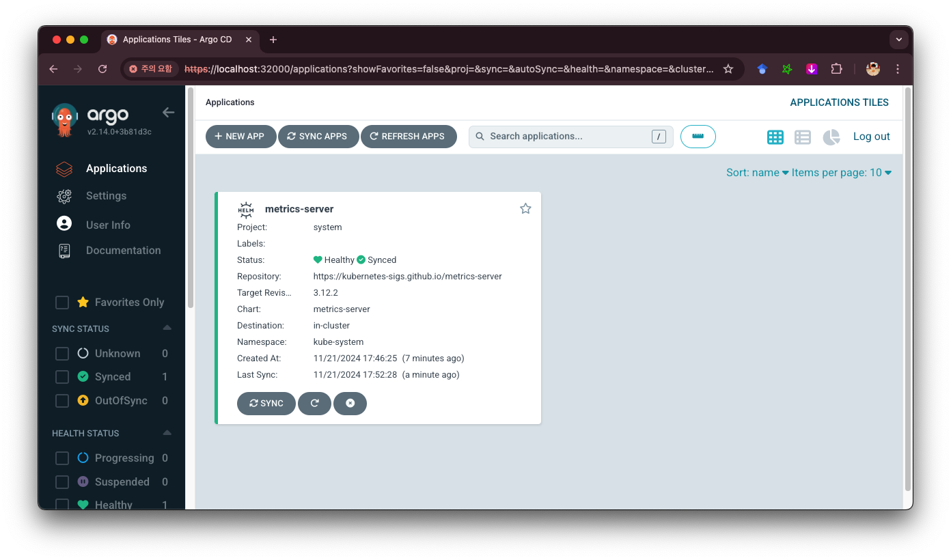The width and height of the screenshot is (951, 560).
Task: Click the SYNC APPS button
Action: 318,137
